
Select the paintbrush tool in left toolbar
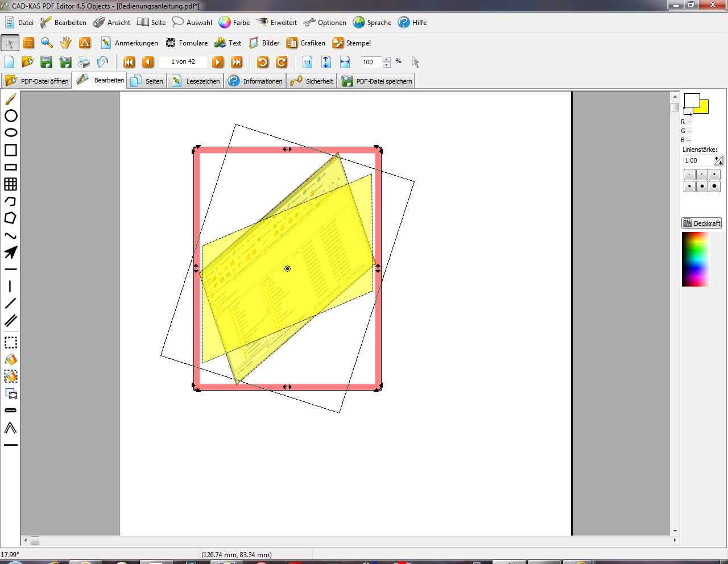click(x=10, y=99)
